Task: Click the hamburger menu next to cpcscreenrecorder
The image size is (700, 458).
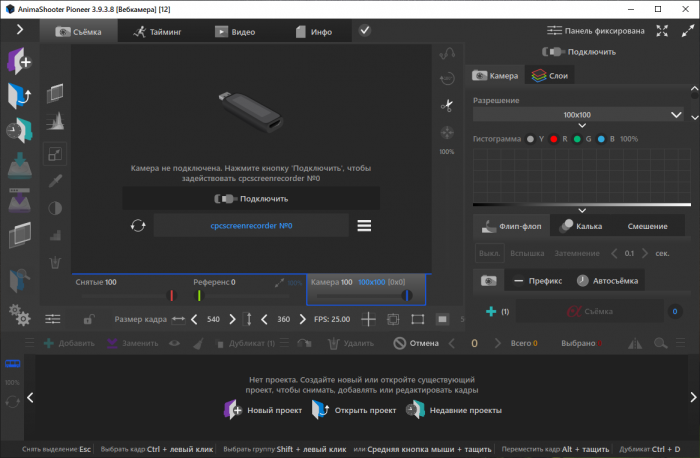Action: click(x=364, y=226)
